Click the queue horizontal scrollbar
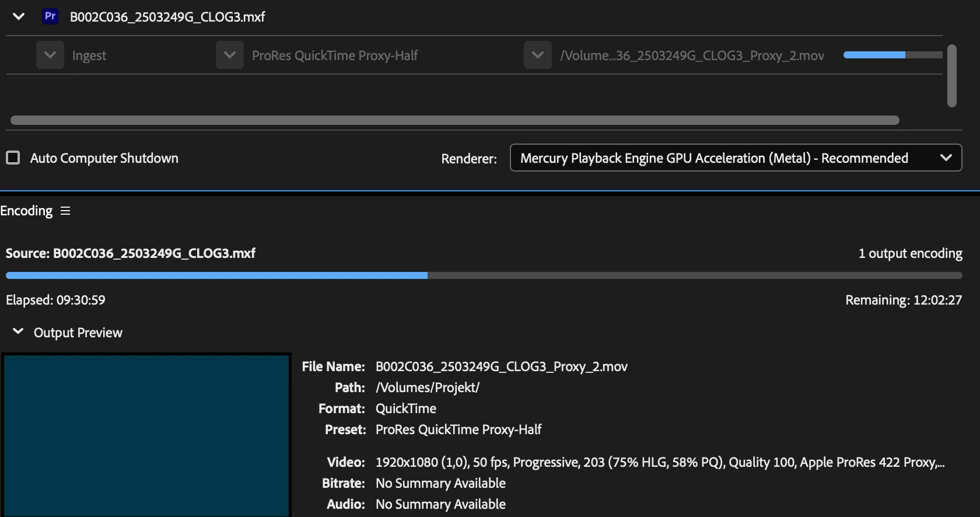This screenshot has width=980, height=517. click(455, 120)
